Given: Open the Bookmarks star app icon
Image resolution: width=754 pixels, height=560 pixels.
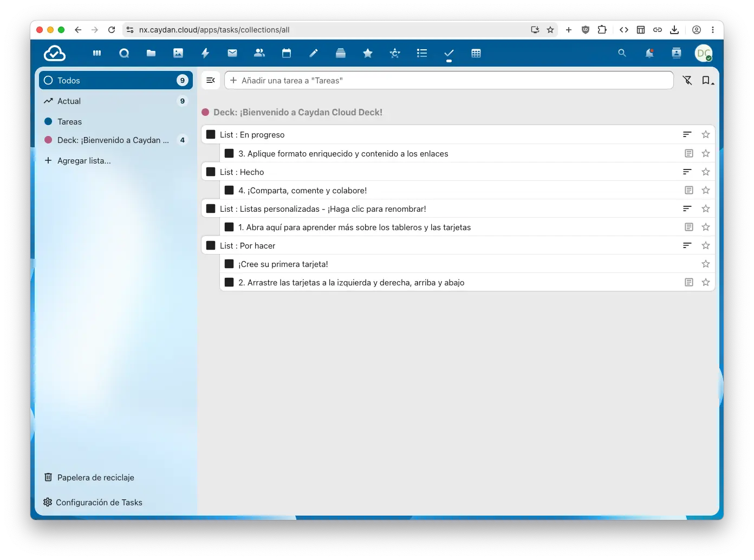Looking at the screenshot, I should (x=368, y=53).
